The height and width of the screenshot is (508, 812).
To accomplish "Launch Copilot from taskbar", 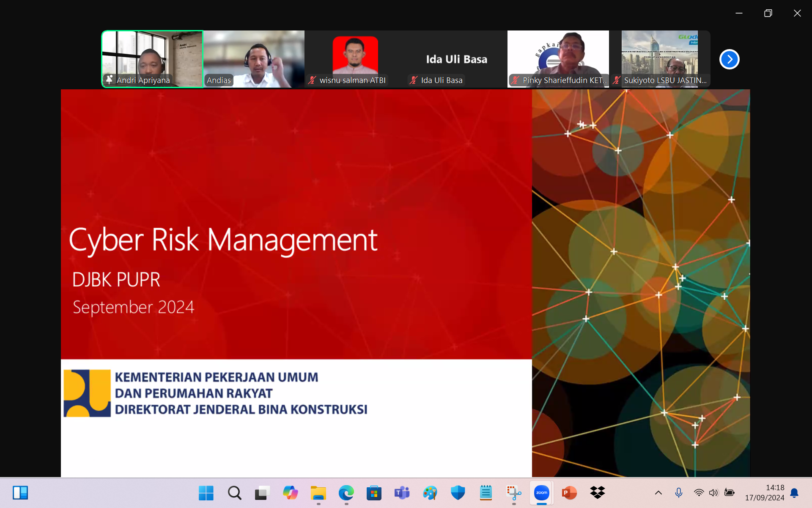I will (290, 493).
